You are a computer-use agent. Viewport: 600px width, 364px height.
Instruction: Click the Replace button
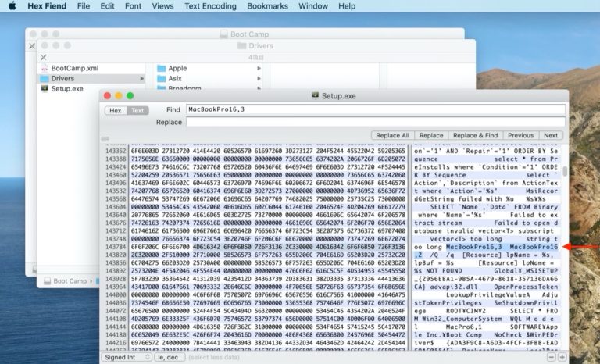pyautogui.click(x=431, y=135)
